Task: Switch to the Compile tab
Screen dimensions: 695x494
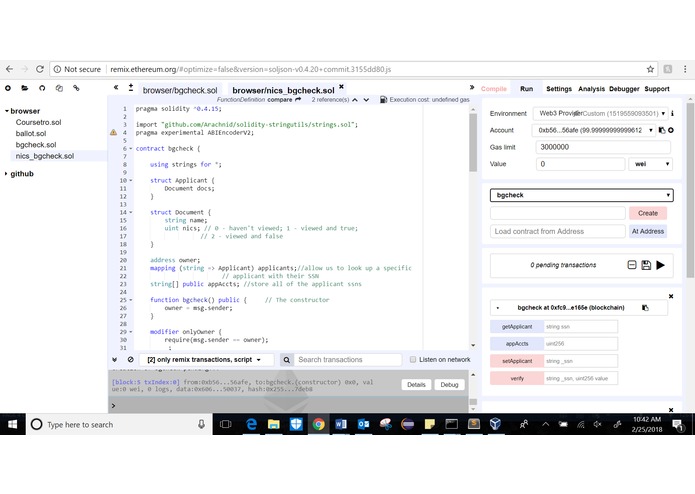Action: click(x=494, y=89)
